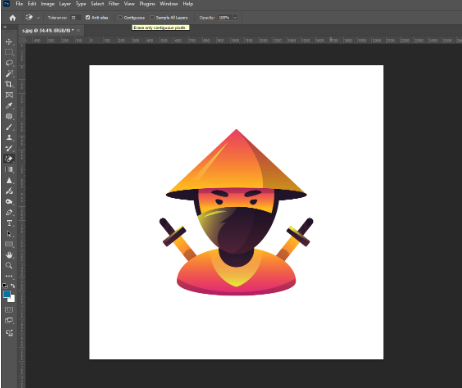Enable the Contiguous checkbox

coord(120,17)
